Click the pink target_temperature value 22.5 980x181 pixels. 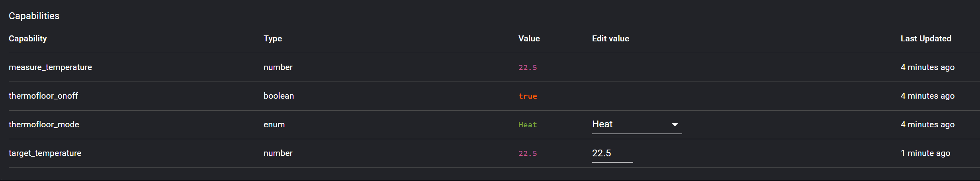coord(528,154)
